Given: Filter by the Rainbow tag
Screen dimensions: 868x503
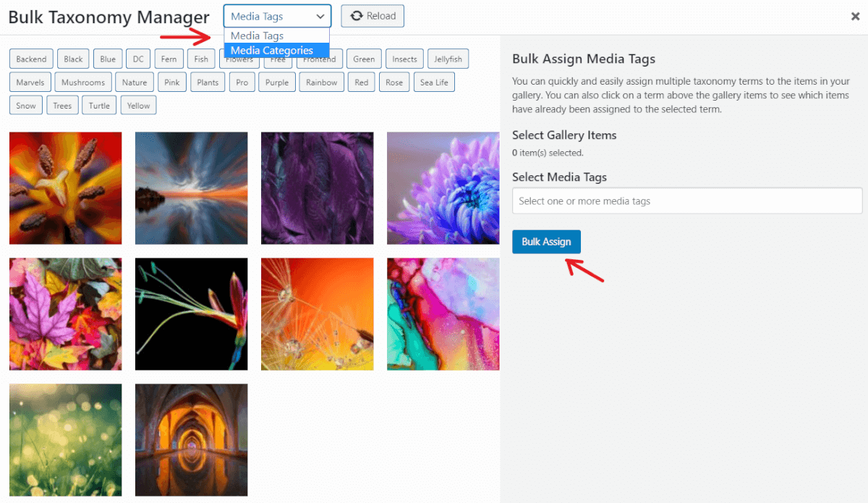Looking at the screenshot, I should click(x=322, y=83).
